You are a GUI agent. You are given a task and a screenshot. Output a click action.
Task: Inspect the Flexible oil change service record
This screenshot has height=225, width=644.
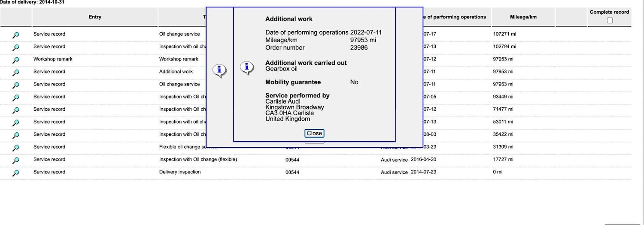pos(16,148)
